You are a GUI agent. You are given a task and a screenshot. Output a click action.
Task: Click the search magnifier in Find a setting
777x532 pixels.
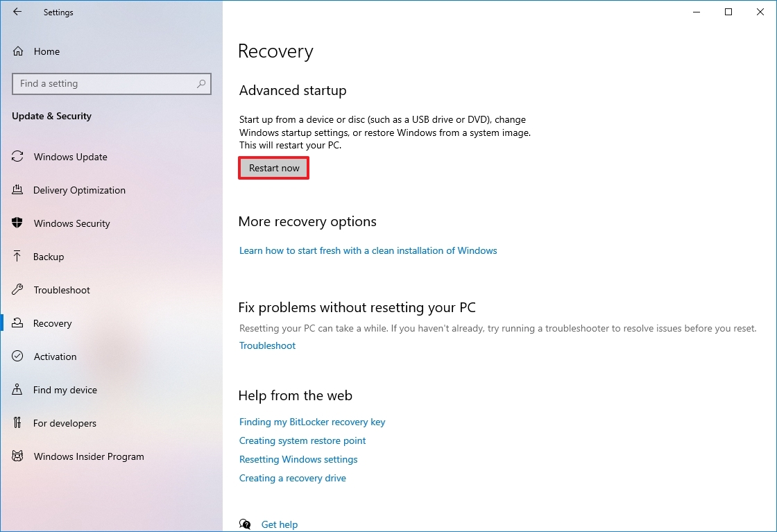tap(200, 83)
